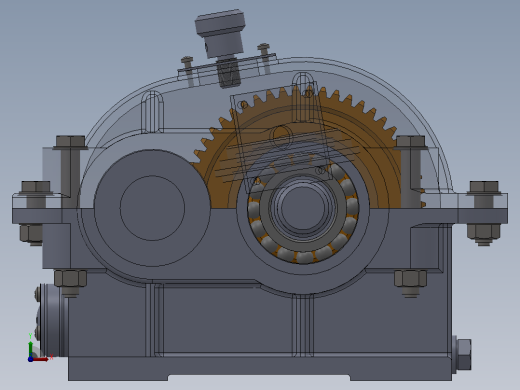The height and width of the screenshot is (390, 520).
Task: Click the green Y axis of coordinate triad
Action: pyautogui.click(x=31, y=348)
